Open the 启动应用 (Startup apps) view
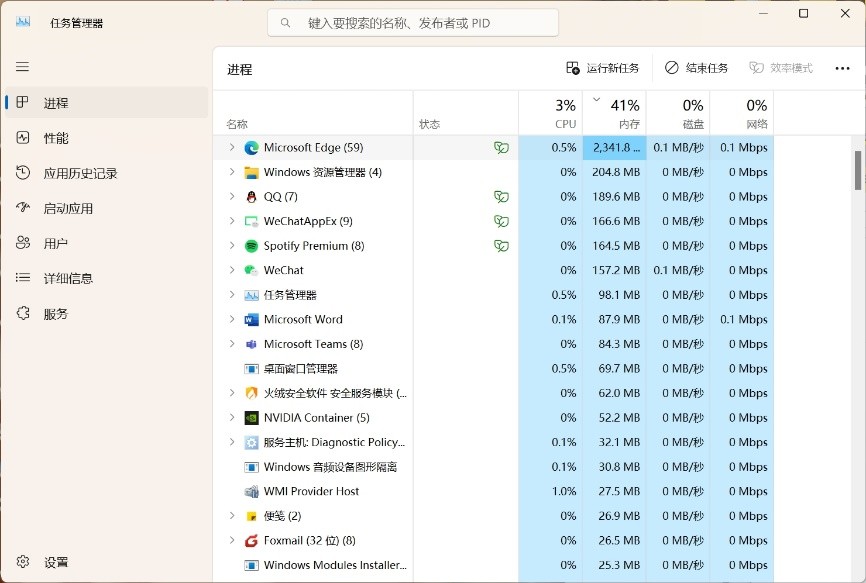This screenshot has height=583, width=866. pos(70,207)
